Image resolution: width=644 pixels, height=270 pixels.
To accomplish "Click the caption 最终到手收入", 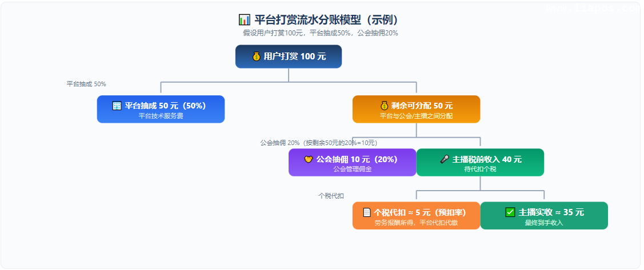I will click(544, 223).
